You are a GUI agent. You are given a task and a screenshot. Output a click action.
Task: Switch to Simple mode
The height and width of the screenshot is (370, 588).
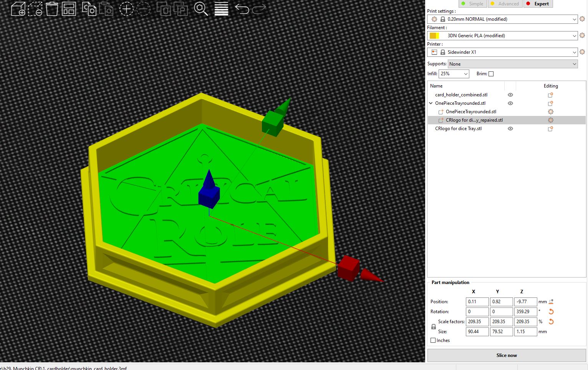click(472, 4)
